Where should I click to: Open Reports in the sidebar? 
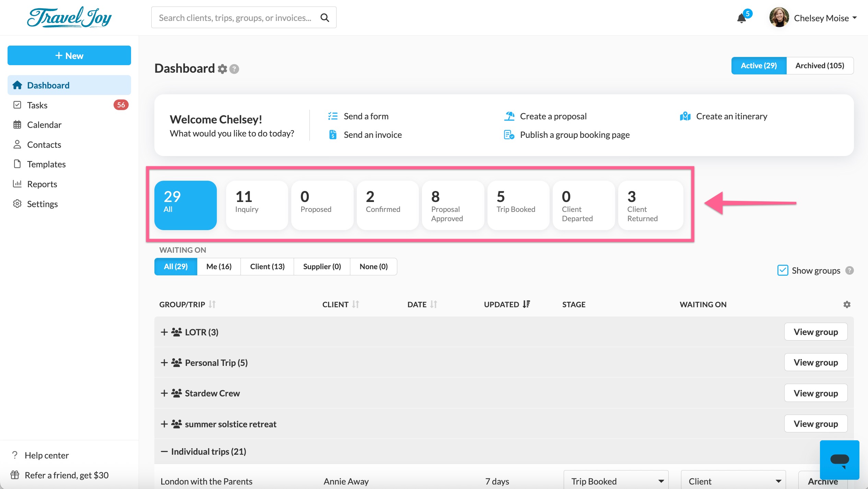[42, 184]
